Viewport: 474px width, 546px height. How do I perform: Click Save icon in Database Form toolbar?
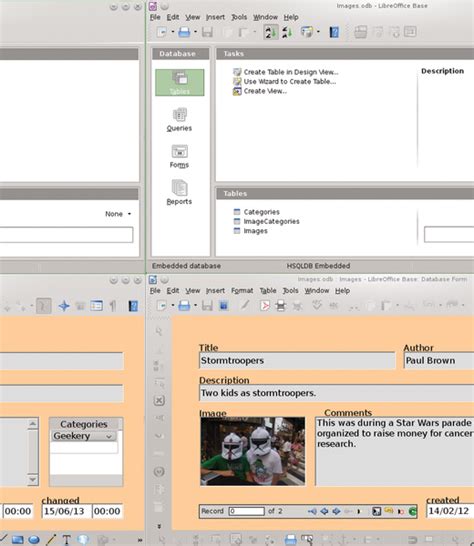(207, 306)
